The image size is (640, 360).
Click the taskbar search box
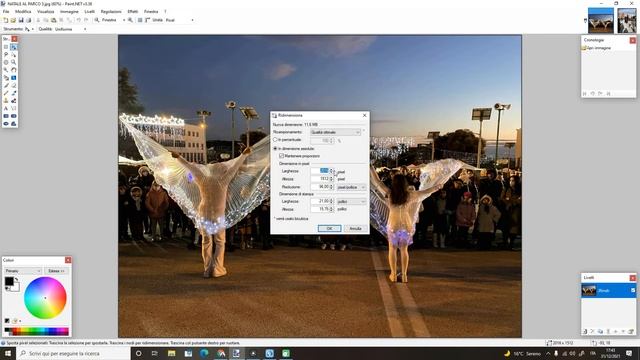(73, 353)
